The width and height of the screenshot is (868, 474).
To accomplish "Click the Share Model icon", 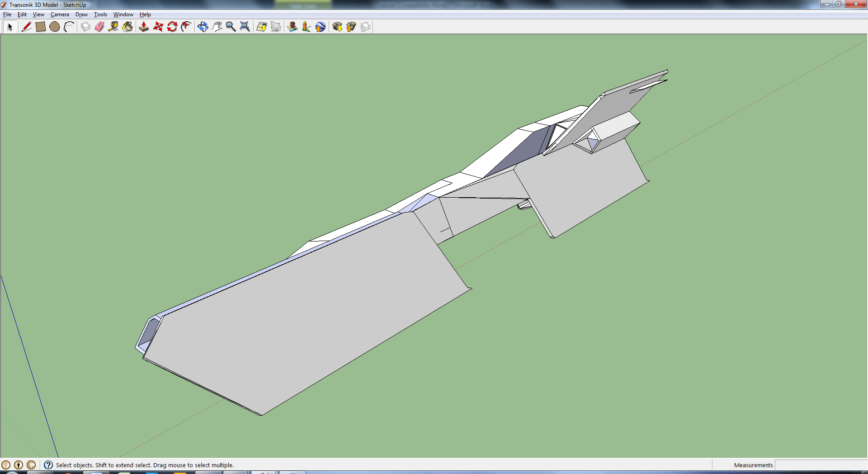I will [351, 27].
